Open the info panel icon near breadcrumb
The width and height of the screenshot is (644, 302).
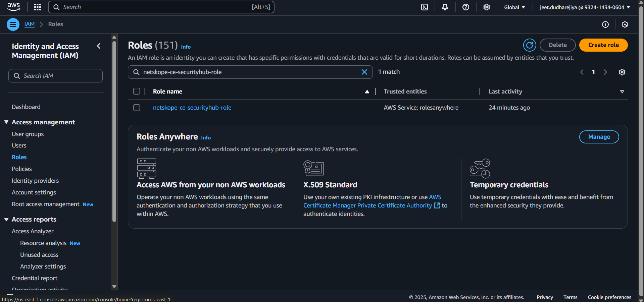coord(605,24)
